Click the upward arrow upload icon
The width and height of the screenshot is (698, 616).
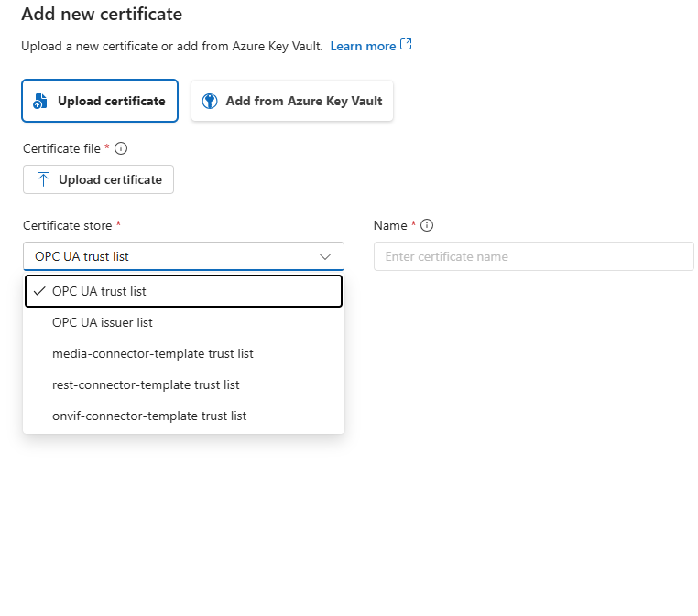click(43, 179)
